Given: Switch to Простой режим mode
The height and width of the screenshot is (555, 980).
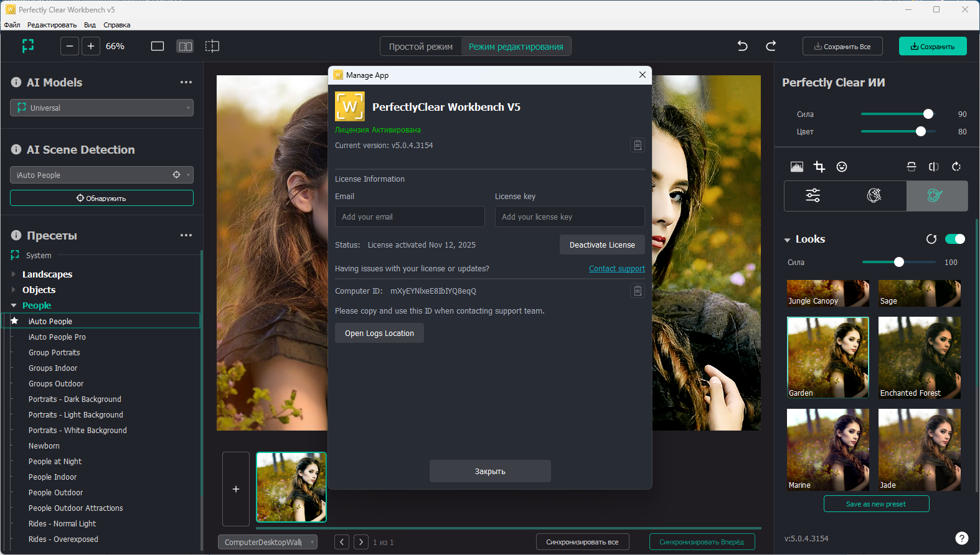Looking at the screenshot, I should click(421, 47).
